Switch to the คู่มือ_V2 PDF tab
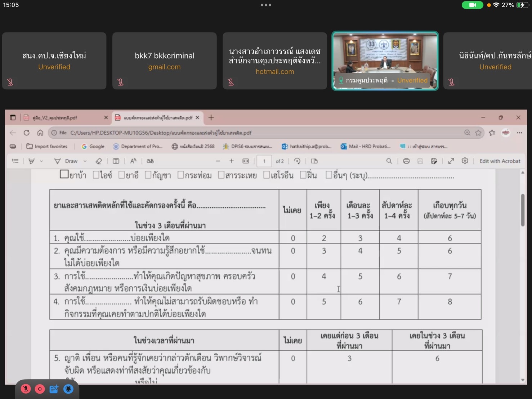532x399 pixels. tap(55, 118)
